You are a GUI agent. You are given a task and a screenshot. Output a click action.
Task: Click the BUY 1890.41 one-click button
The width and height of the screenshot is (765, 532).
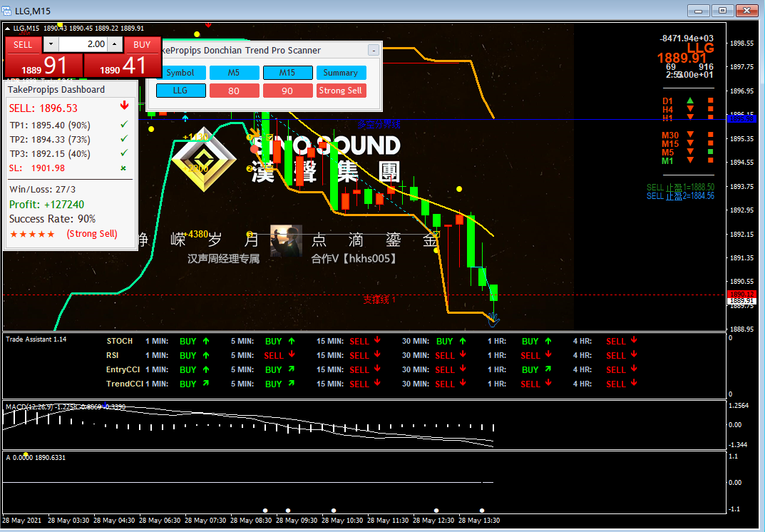click(x=123, y=66)
